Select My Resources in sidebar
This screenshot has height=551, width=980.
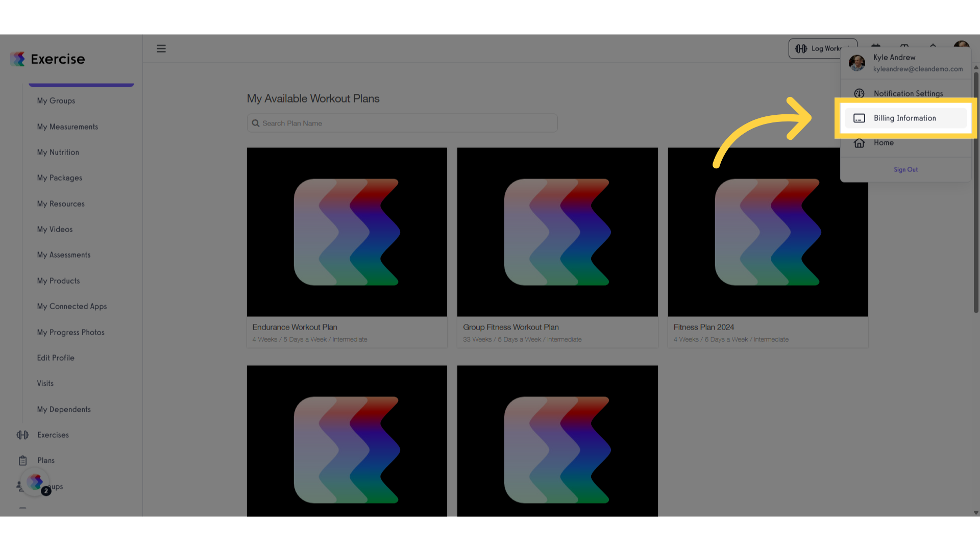pos(61,204)
